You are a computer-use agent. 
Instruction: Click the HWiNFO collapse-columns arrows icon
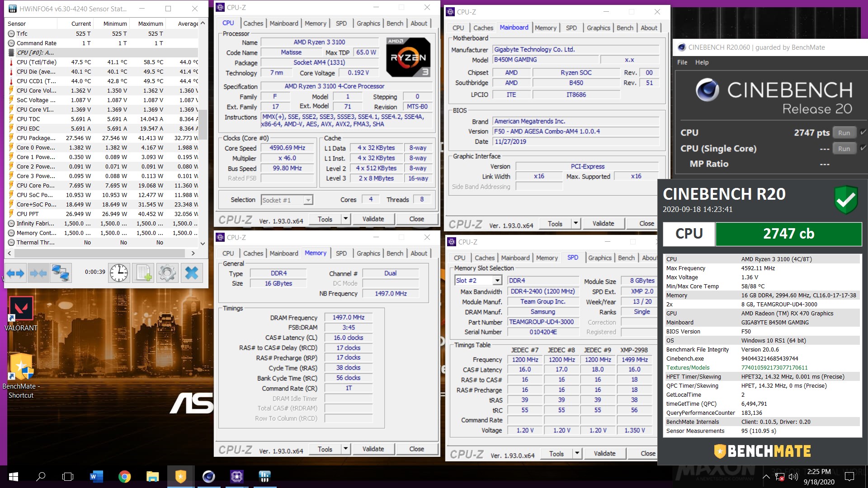[x=38, y=273]
